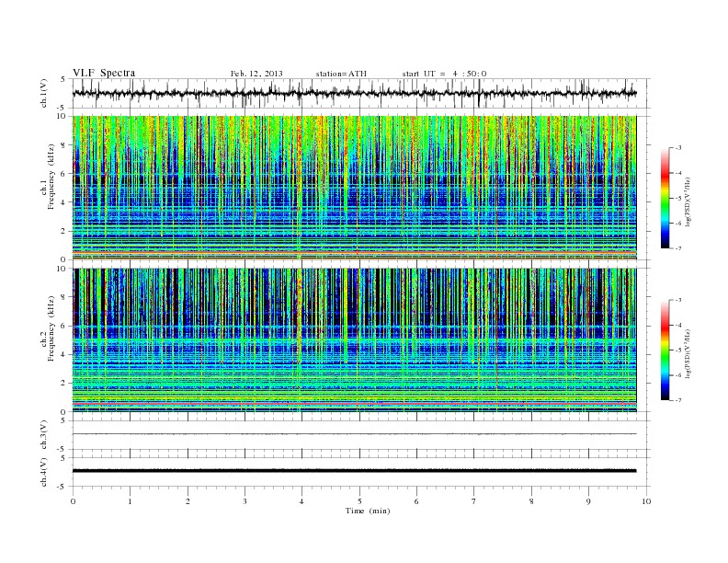Click time axis tick label 3
Screen dimensions: 728x563
245,501
